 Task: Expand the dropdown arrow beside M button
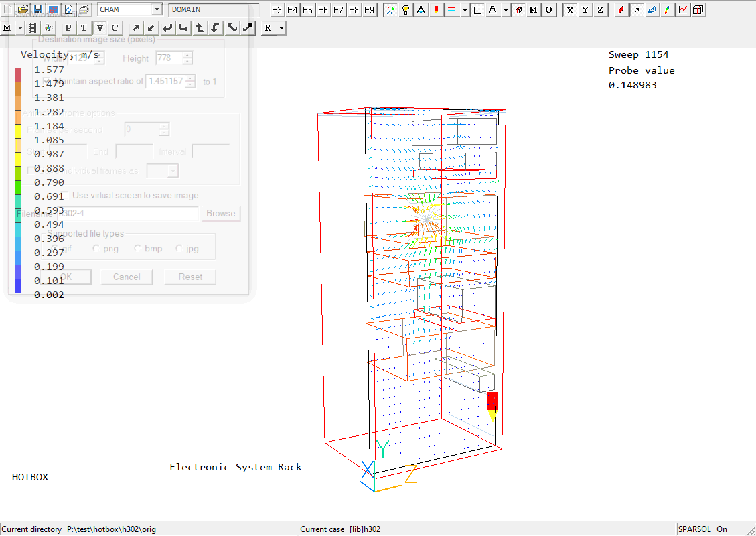coord(20,27)
